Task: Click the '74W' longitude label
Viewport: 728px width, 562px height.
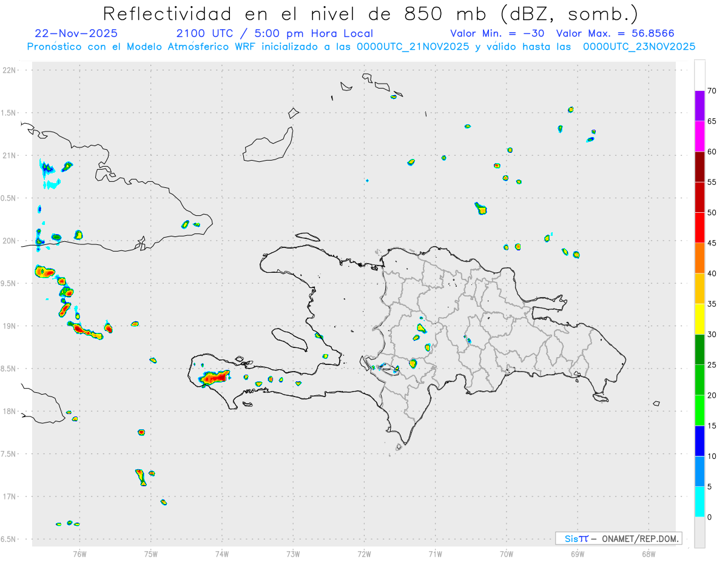Action: [222, 554]
